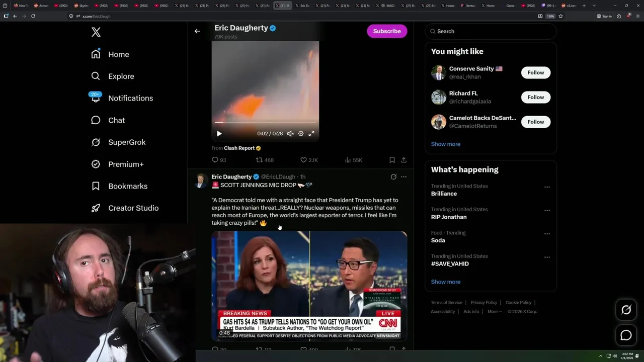Open Conserve Sanity profile avatar

[x=439, y=72]
